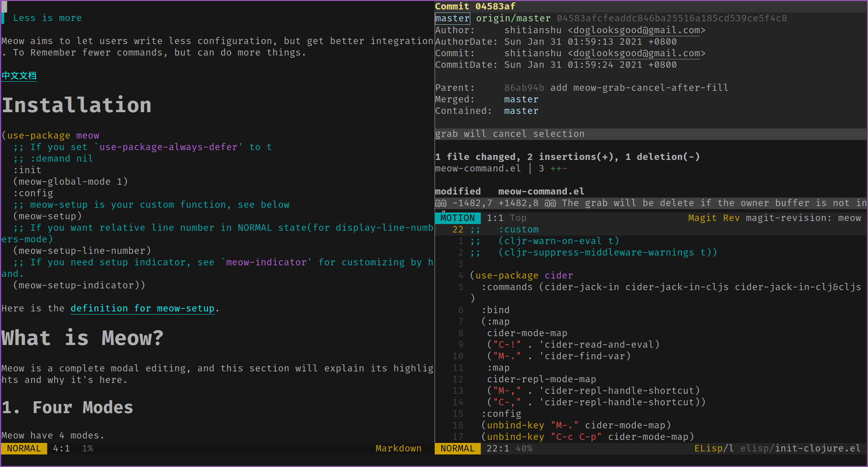Click the 'What is Meow?' heading
The height and width of the screenshot is (467, 868).
point(82,338)
